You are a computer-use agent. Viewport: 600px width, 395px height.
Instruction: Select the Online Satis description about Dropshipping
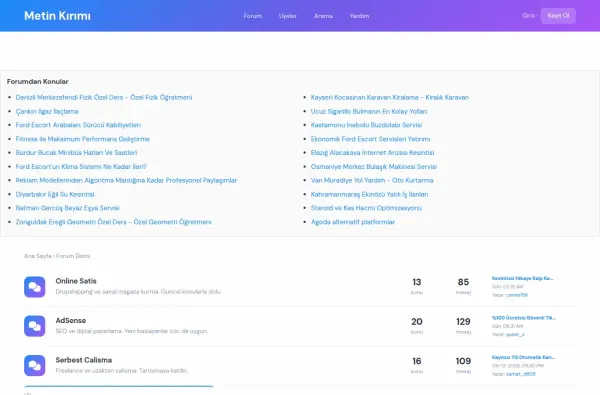(x=139, y=292)
